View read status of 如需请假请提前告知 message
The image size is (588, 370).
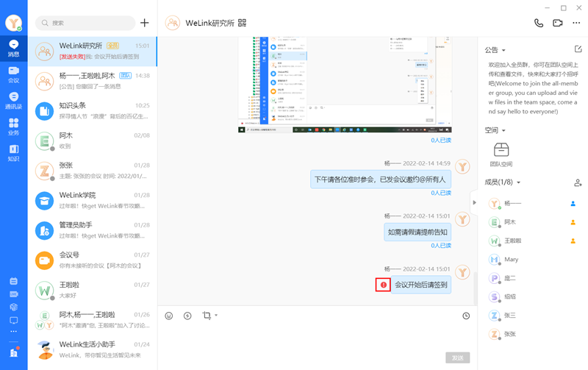point(441,246)
